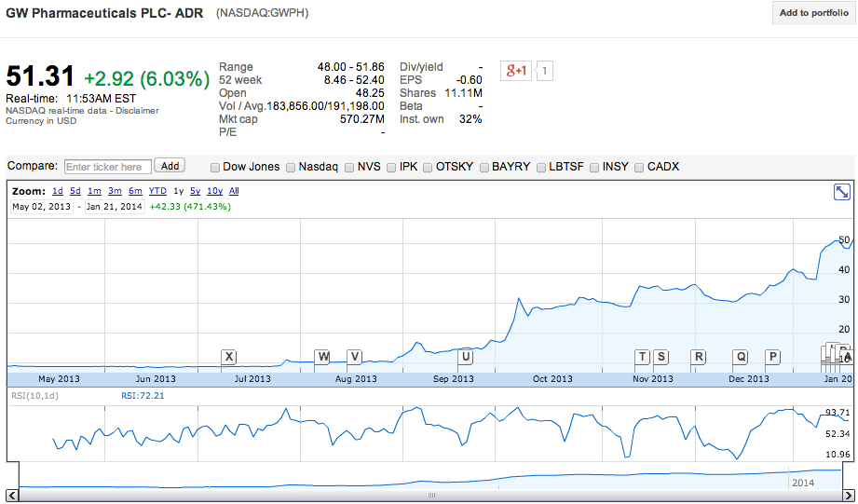The image size is (858, 504).
Task: Click the NASDAQ:GWPH ticker symbol
Action: pyautogui.click(x=262, y=13)
